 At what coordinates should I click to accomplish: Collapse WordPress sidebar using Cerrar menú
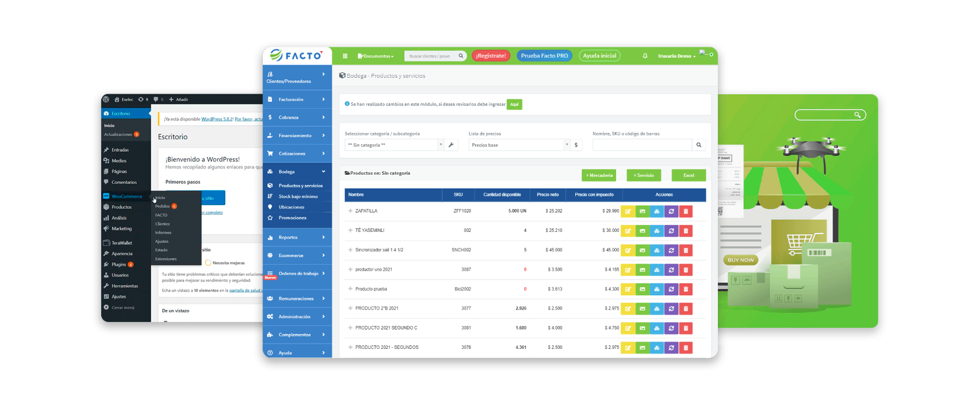click(x=123, y=308)
